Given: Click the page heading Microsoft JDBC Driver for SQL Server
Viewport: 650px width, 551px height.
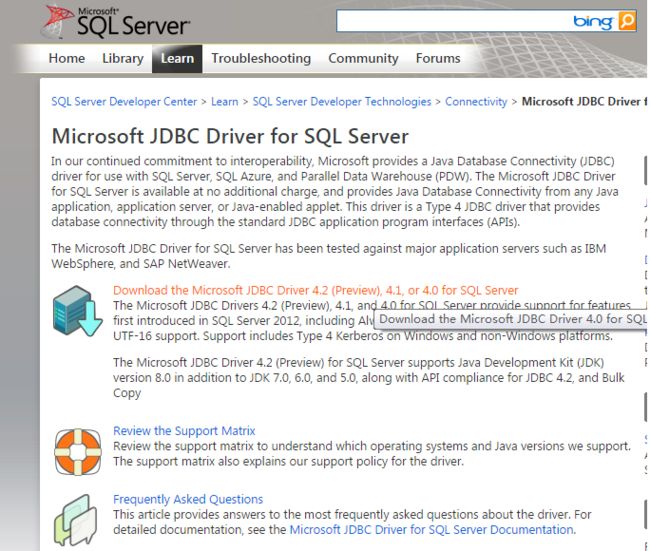Looking at the screenshot, I should pos(230,136).
